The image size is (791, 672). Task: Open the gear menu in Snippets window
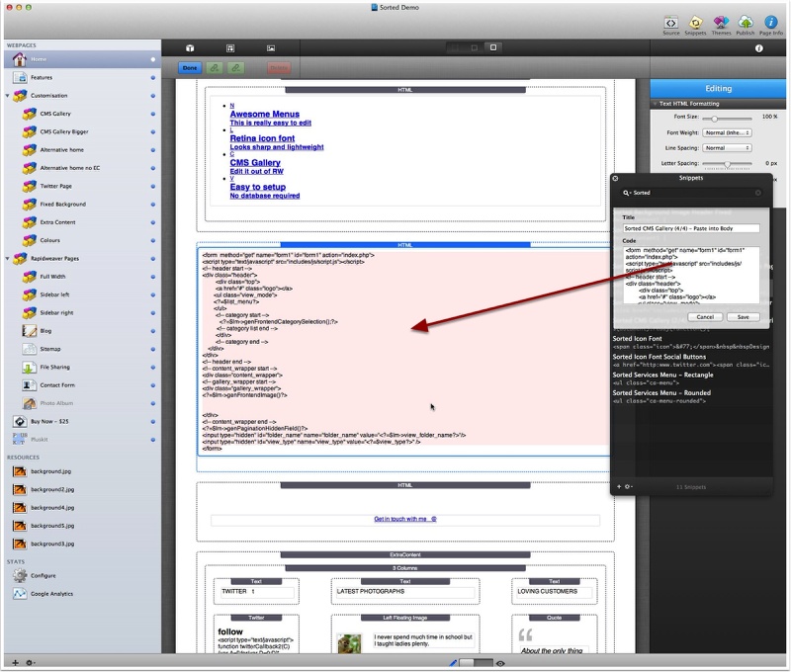(629, 486)
